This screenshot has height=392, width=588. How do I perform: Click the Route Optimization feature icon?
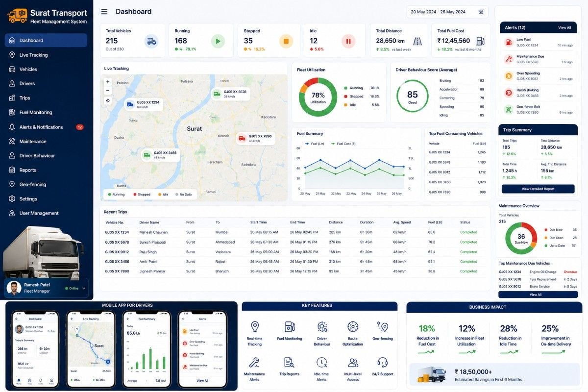(x=353, y=327)
